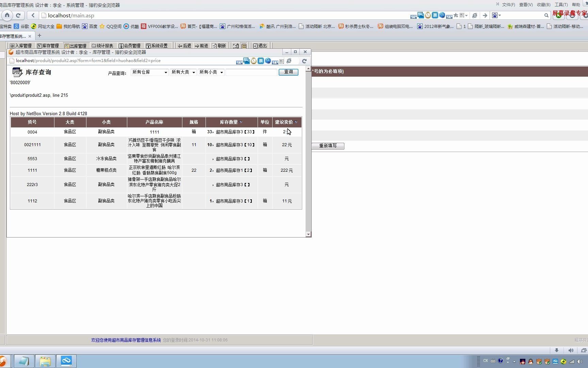Open the 文件(F) browser menu
This screenshot has width=588, height=368.
pyautogui.click(x=508, y=5)
